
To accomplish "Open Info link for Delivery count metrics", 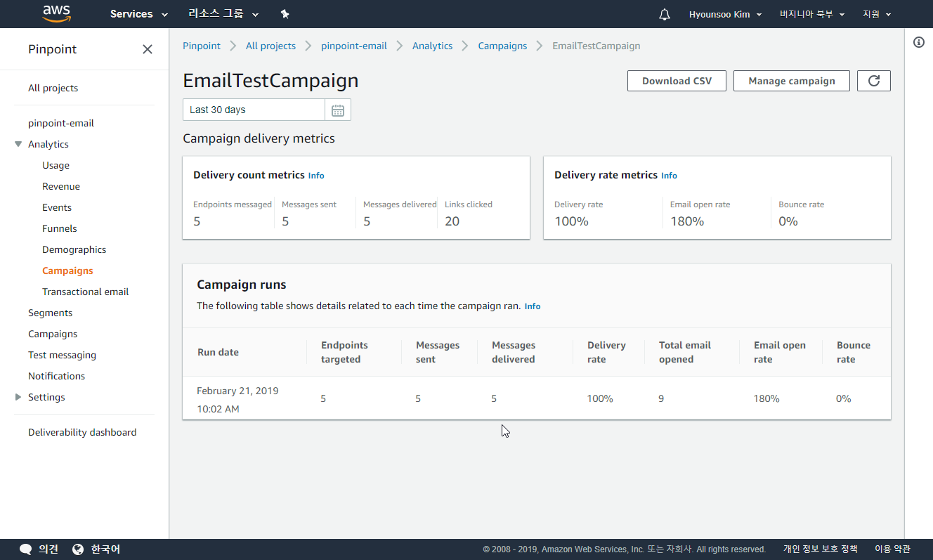I will coord(316,176).
